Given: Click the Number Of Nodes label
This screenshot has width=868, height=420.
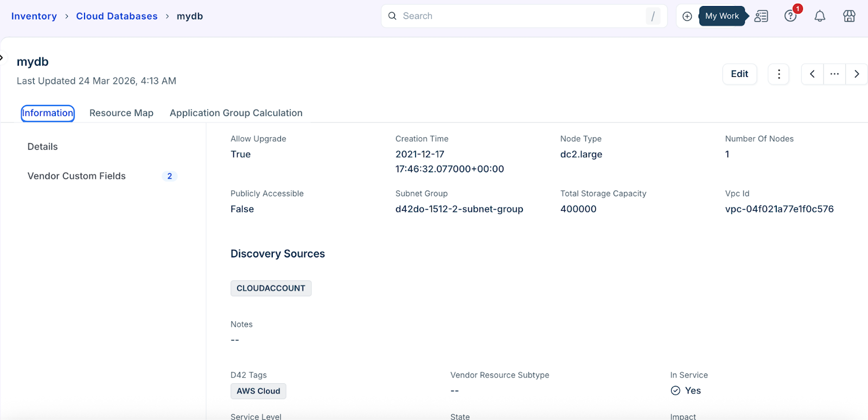Looking at the screenshot, I should (759, 139).
